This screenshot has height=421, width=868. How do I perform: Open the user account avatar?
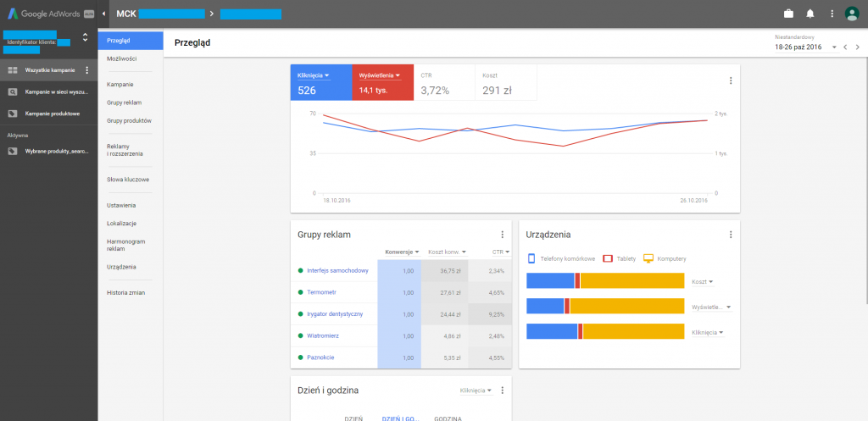(851, 14)
